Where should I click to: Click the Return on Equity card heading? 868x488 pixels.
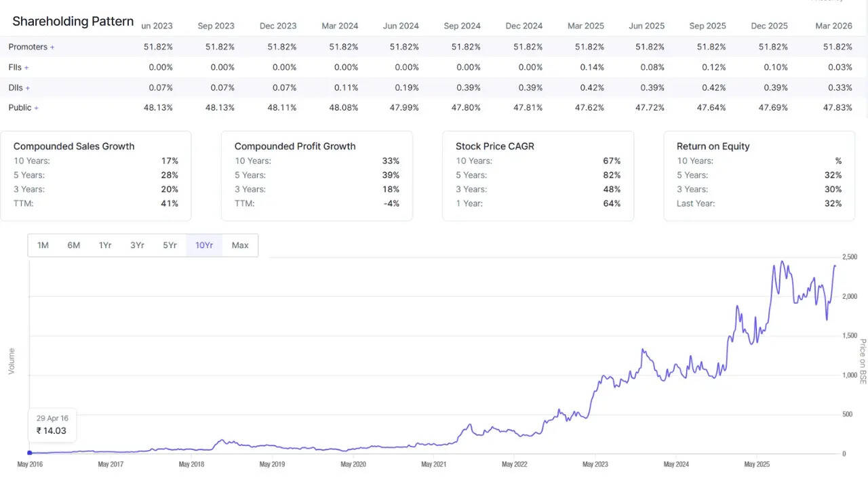click(713, 146)
